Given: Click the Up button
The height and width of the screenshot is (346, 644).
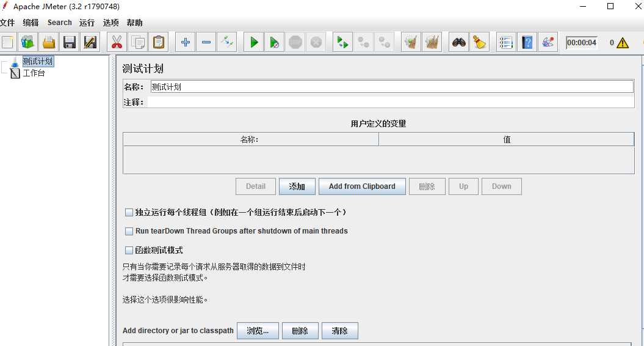Looking at the screenshot, I should coord(464,186).
